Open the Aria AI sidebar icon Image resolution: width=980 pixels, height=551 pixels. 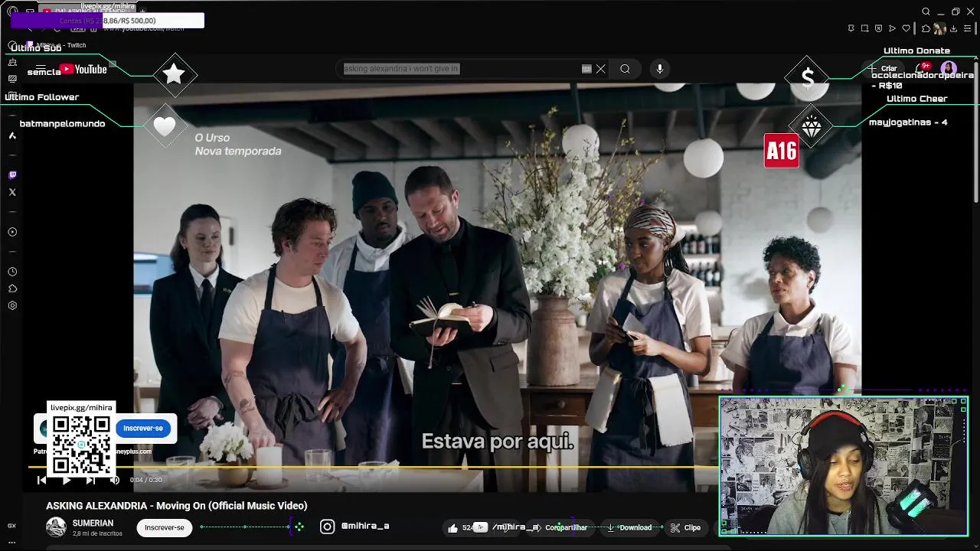(x=12, y=135)
